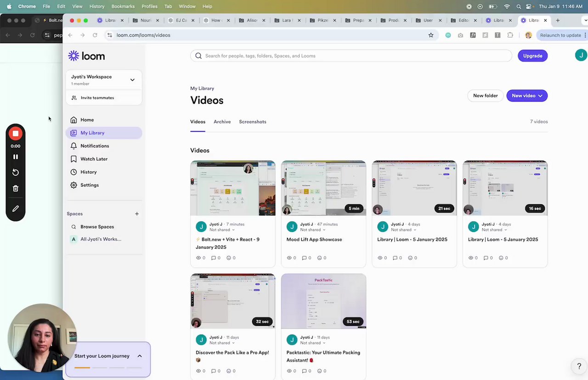This screenshot has width=588, height=380.
Task: Collapse the Start your Loom journey panel
Action: coord(140,356)
